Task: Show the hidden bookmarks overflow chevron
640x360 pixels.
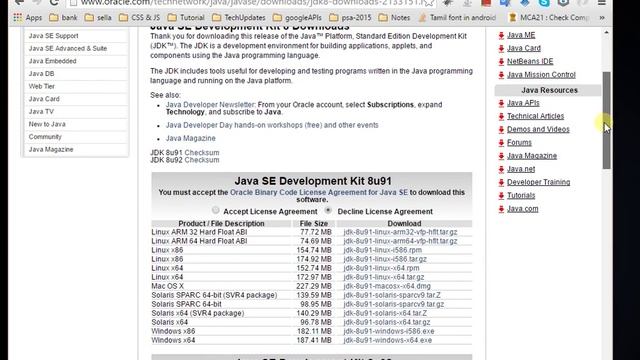Action: (x=602, y=18)
